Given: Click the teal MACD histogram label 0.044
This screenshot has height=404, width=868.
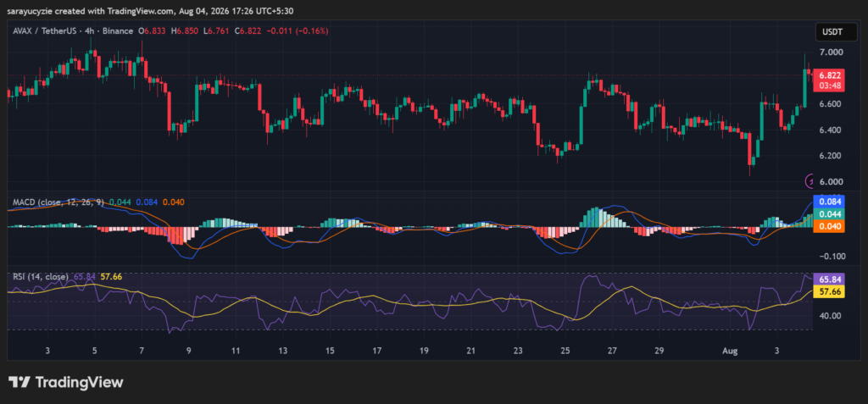Looking at the screenshot, I should click(828, 213).
